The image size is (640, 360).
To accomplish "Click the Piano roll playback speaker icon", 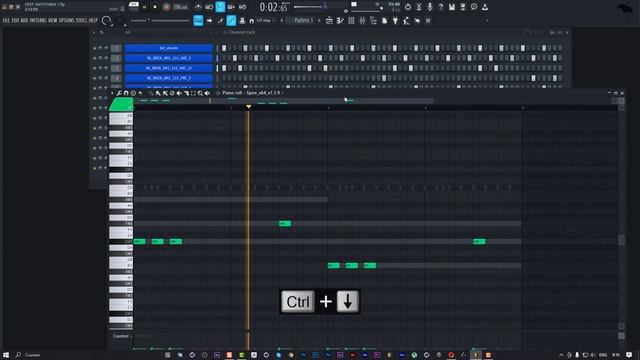I will 207,93.
